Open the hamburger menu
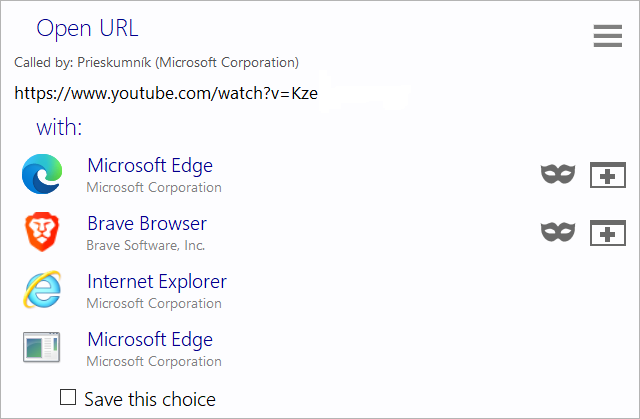The image size is (640, 419). 608,37
